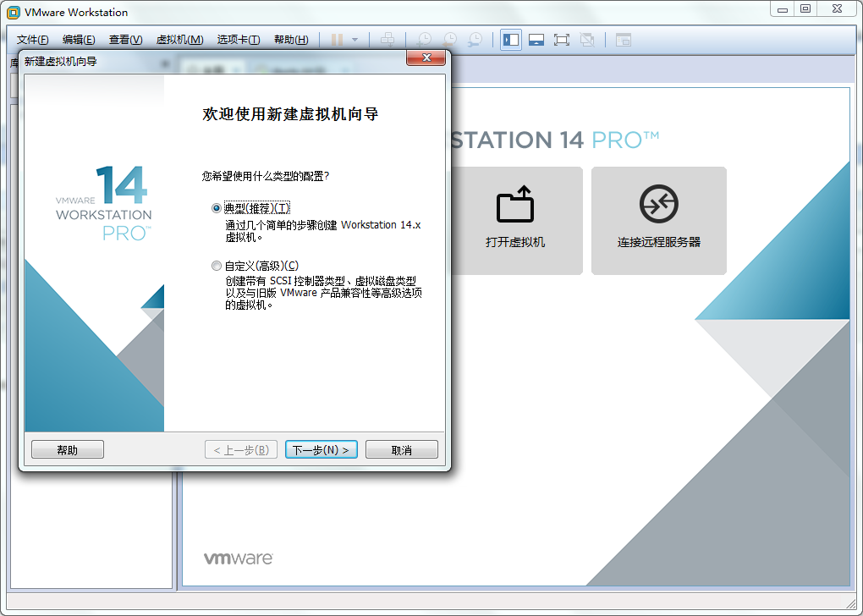Open the 帮助(H) menu
The image size is (863, 616).
(x=291, y=40)
